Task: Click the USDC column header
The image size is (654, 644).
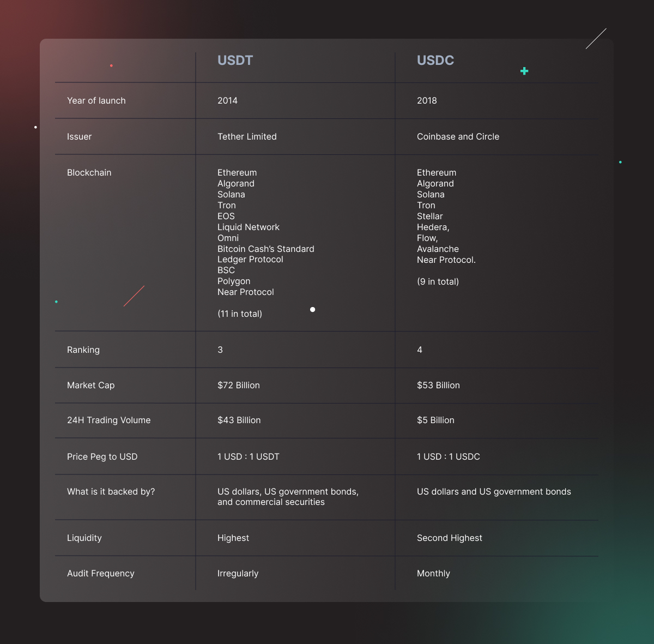Action: pyautogui.click(x=435, y=61)
